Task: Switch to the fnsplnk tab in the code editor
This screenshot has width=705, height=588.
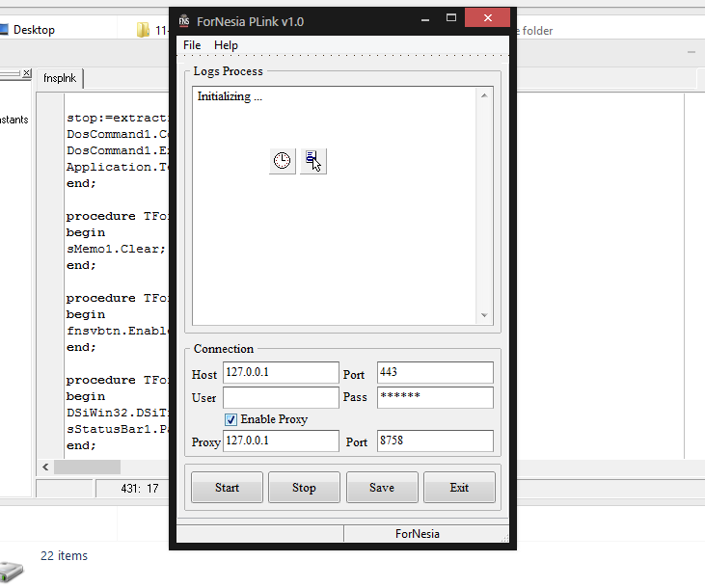Action: (60, 78)
